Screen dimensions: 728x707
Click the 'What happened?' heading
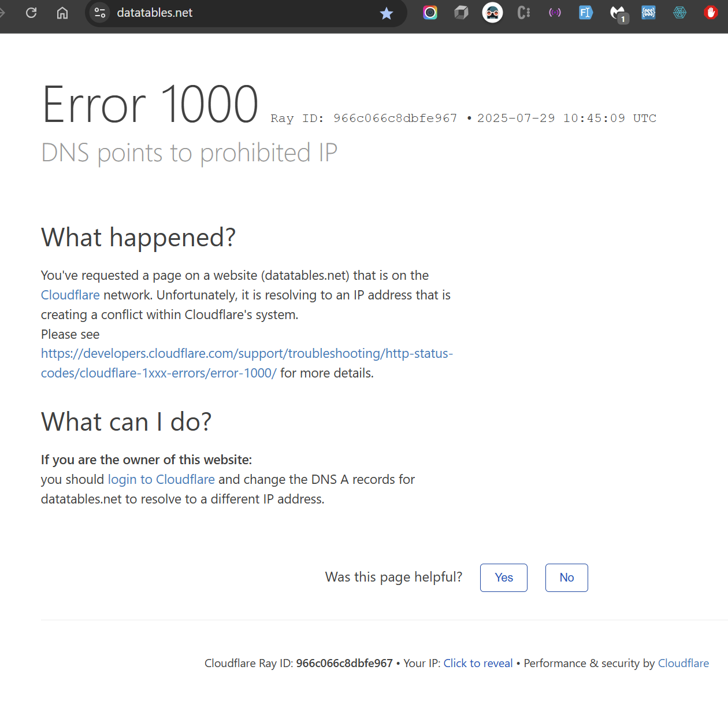[139, 238]
